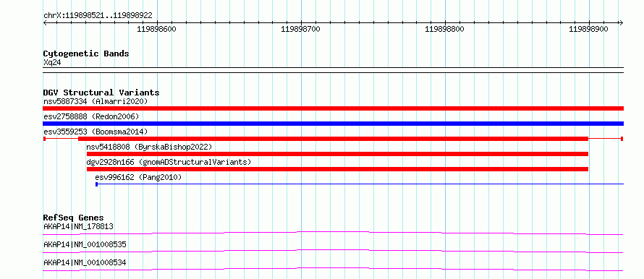Click the left arrow of the ruler
Viewport: 644px width, 279px height.
point(45,22)
